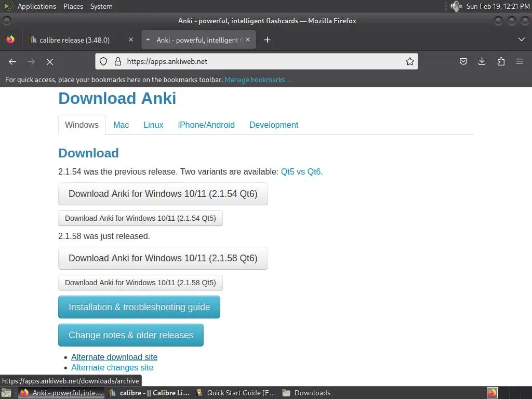Select the Anki browser tab
The image size is (532, 399).
pyautogui.click(x=199, y=40)
